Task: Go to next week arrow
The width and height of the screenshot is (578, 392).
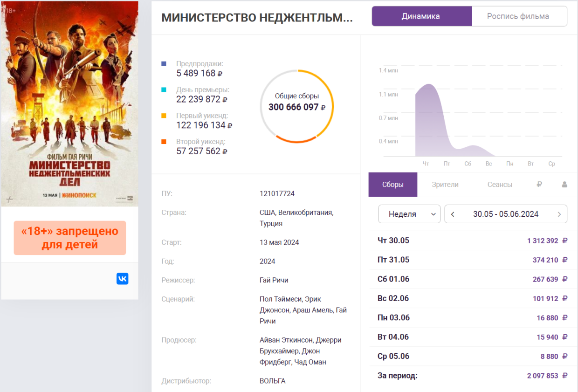Action: point(559,214)
